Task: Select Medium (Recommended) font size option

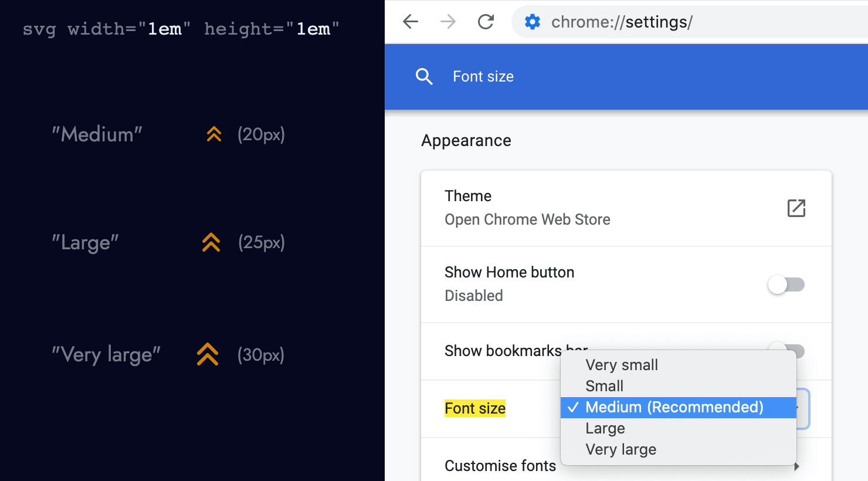Action: point(679,407)
